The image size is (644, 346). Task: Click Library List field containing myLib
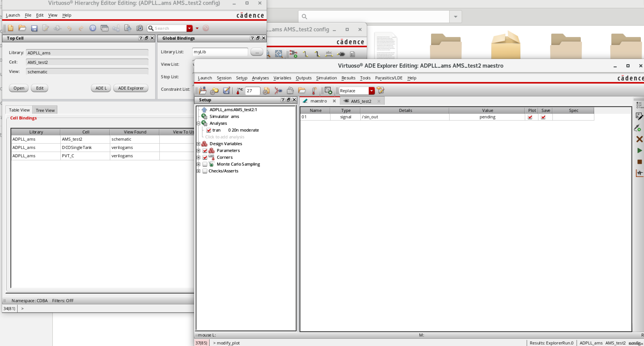(x=220, y=52)
